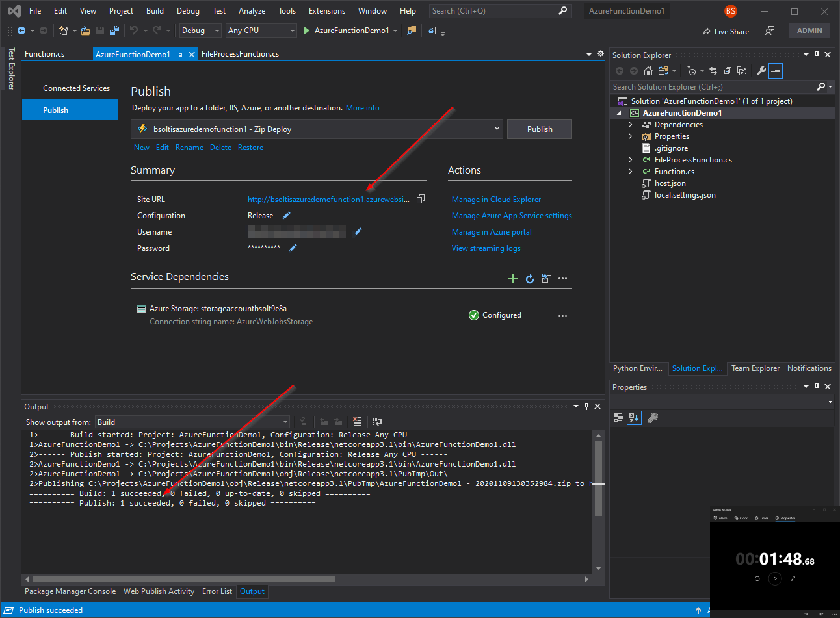This screenshot has height=618, width=840.
Task: Toggle Preview Selected Items in Solution Explorer
Action: (x=775, y=71)
